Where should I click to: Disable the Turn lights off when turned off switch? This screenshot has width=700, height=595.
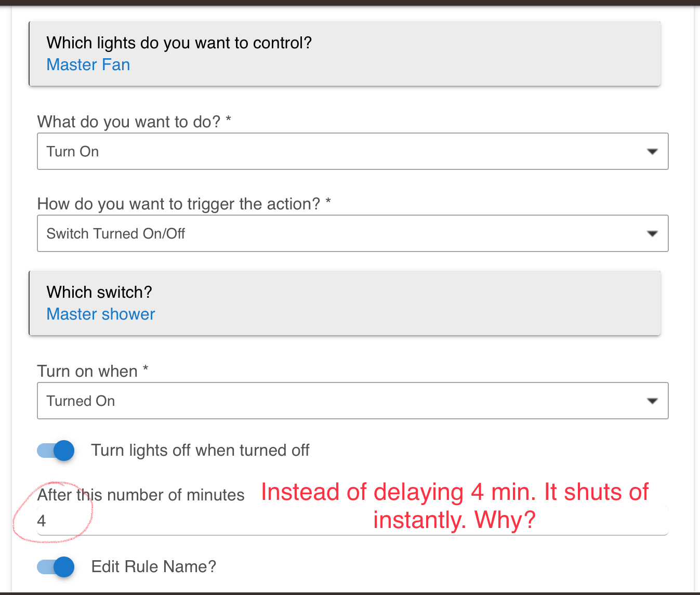coord(56,451)
